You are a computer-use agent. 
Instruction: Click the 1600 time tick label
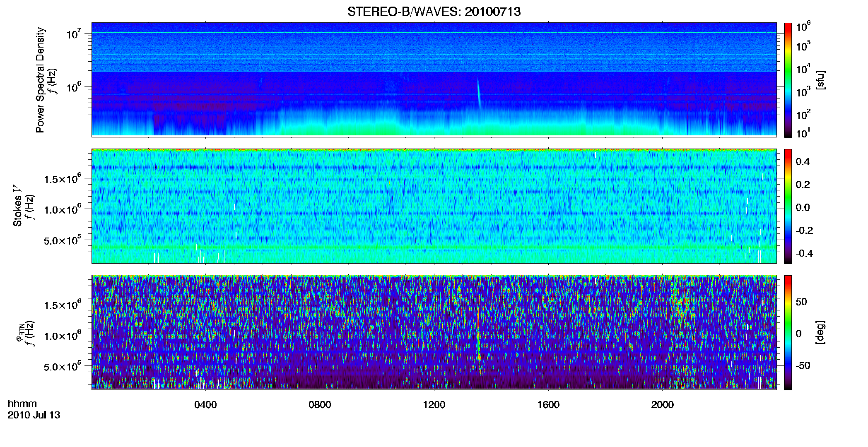(548, 405)
